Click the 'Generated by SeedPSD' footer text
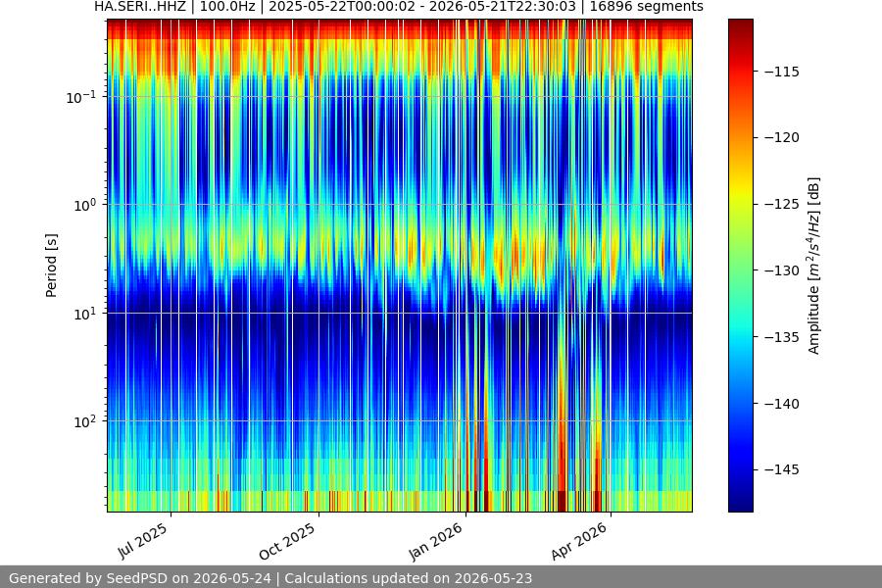This screenshot has width=882, height=588. click(x=270, y=578)
